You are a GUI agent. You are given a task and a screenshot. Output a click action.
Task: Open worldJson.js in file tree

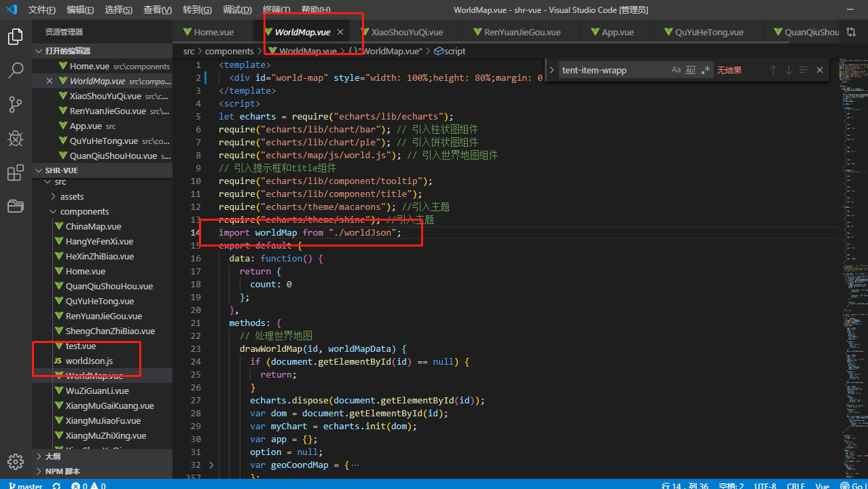pyautogui.click(x=89, y=361)
